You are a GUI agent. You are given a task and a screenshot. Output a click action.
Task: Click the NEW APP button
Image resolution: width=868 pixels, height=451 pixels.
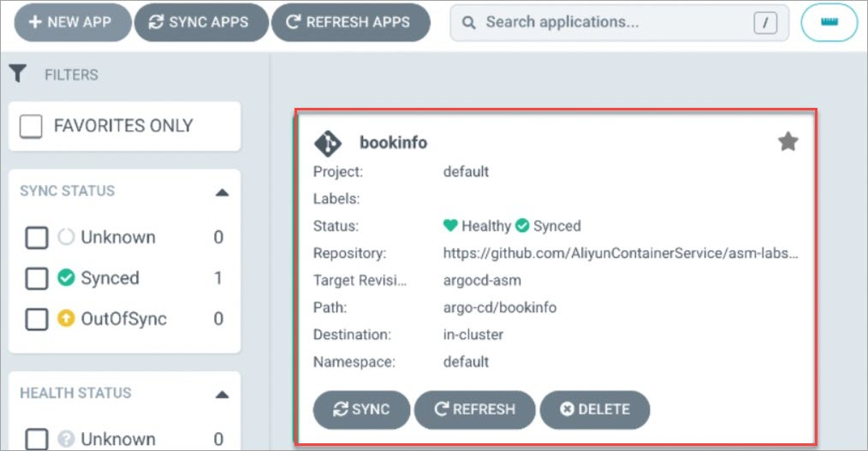[x=73, y=22]
